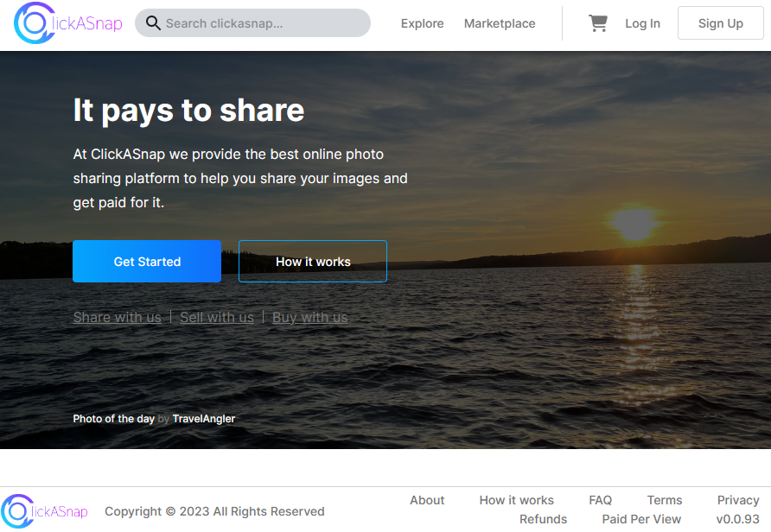
Task: Open the Sell with us link
Action: click(217, 317)
